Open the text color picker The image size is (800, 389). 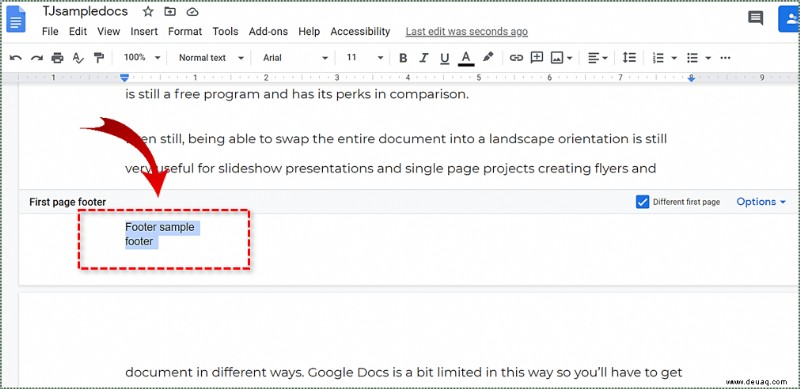pos(465,58)
